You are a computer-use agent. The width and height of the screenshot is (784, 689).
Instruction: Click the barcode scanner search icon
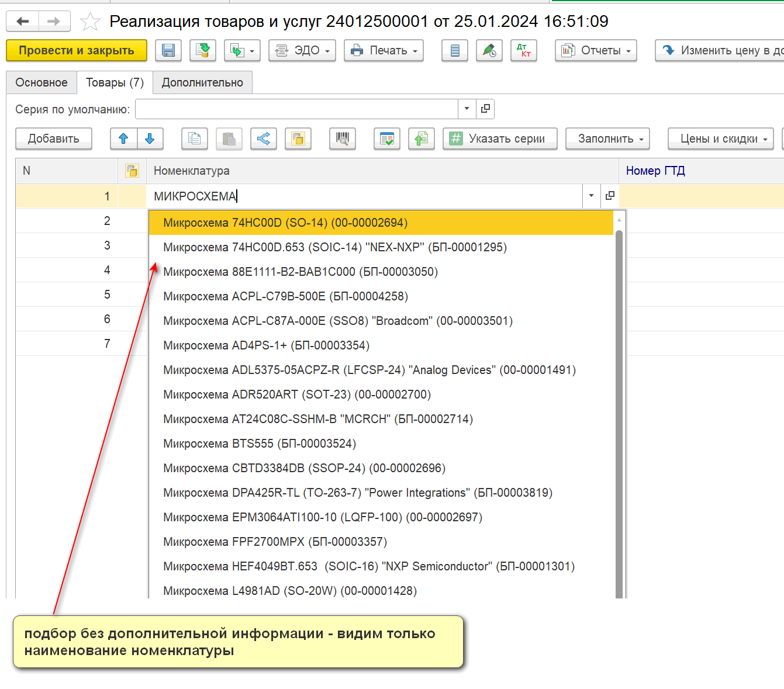tap(343, 139)
